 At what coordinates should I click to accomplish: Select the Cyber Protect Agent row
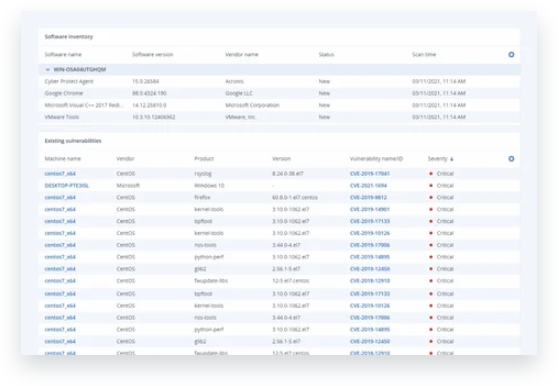tap(280, 81)
